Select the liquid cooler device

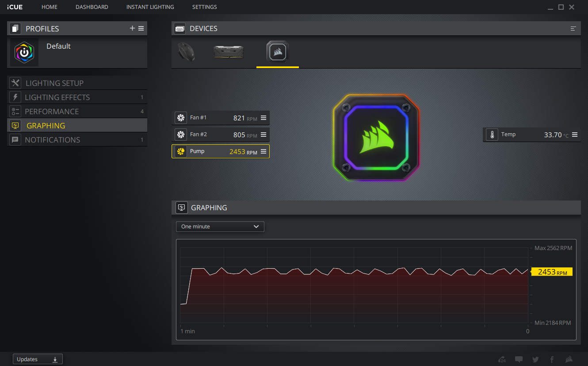point(278,52)
